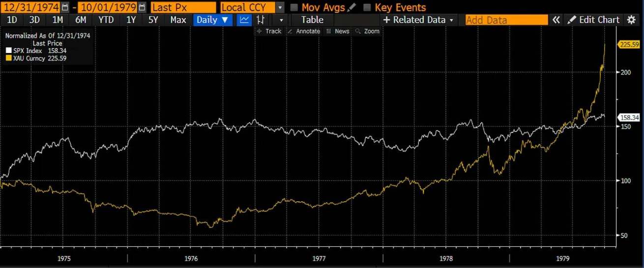This screenshot has width=644, height=268.
Task: Select the 1M range tab
Action: coord(58,20)
